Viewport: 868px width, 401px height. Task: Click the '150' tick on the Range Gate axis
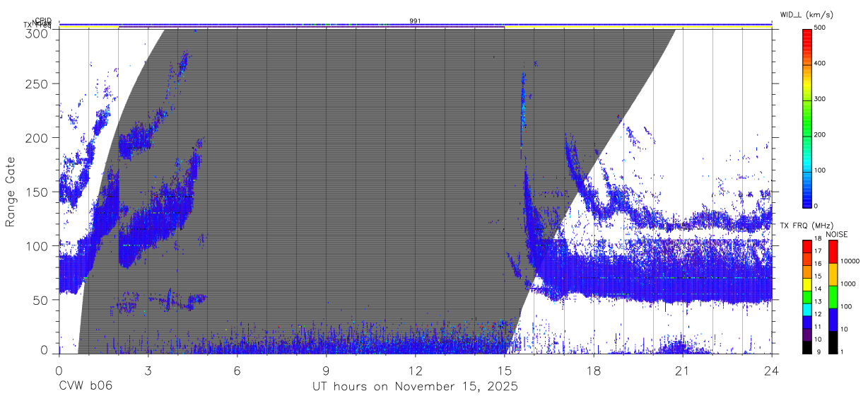[x=36, y=192]
